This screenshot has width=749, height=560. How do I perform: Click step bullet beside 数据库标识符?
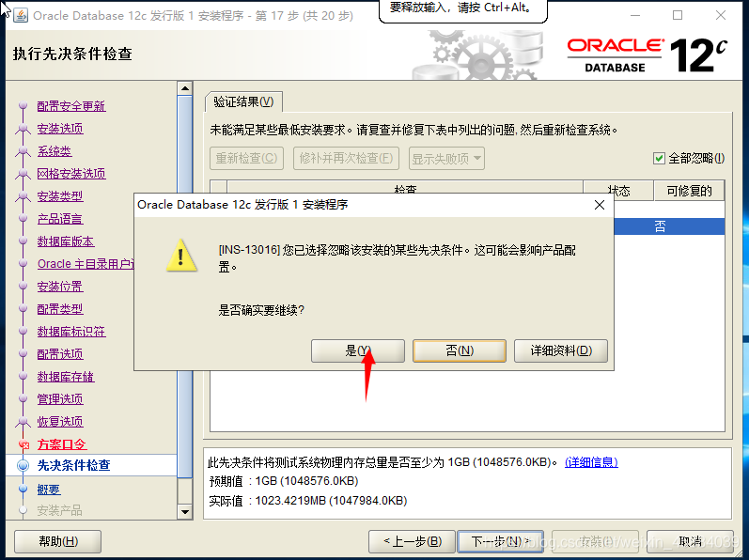[23, 331]
